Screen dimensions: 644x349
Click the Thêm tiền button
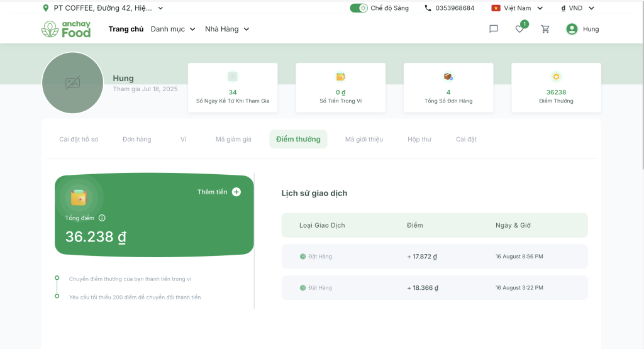(x=213, y=192)
